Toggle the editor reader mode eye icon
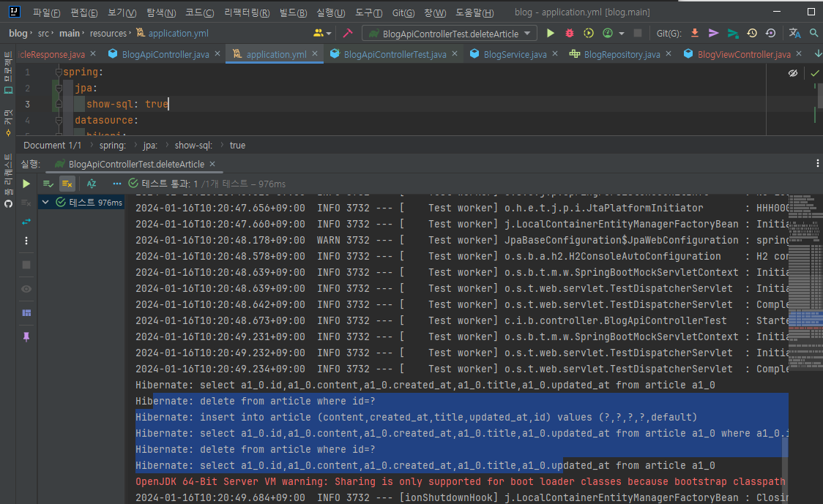823x504 pixels. [x=793, y=73]
